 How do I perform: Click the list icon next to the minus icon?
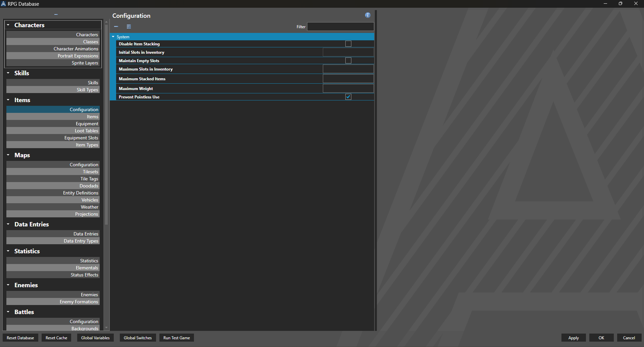pos(129,27)
